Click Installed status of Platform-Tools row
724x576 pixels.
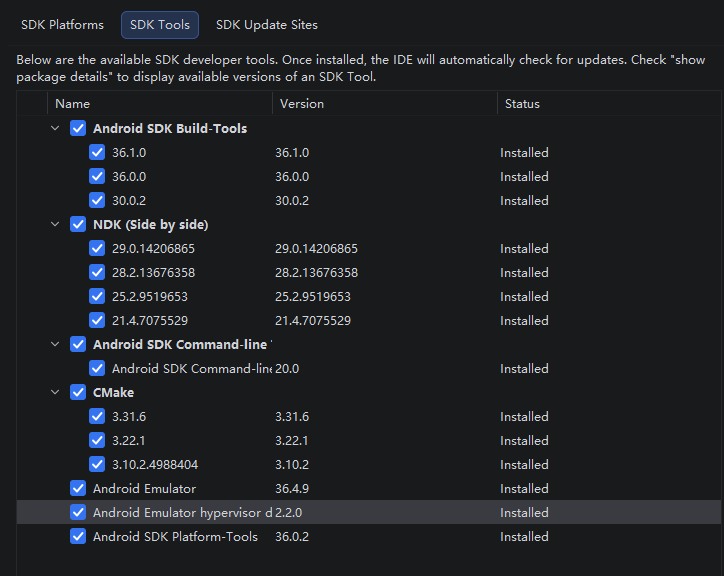click(x=524, y=537)
